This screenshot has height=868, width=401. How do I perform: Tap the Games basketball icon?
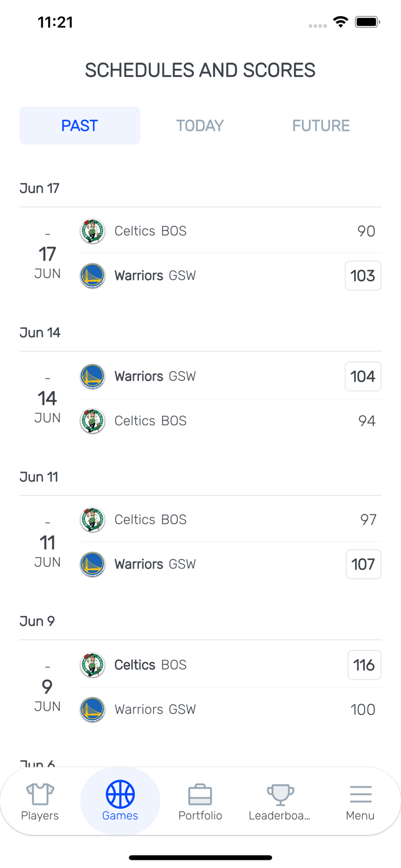[x=120, y=794]
